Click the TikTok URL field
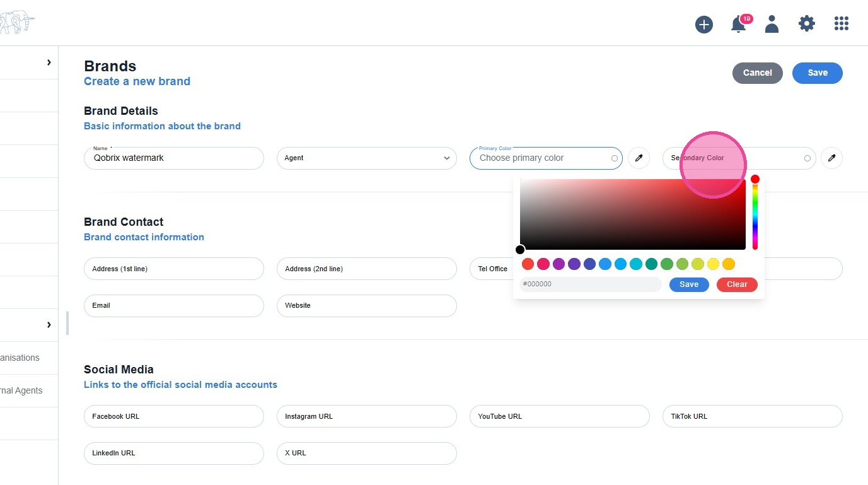 click(x=753, y=417)
